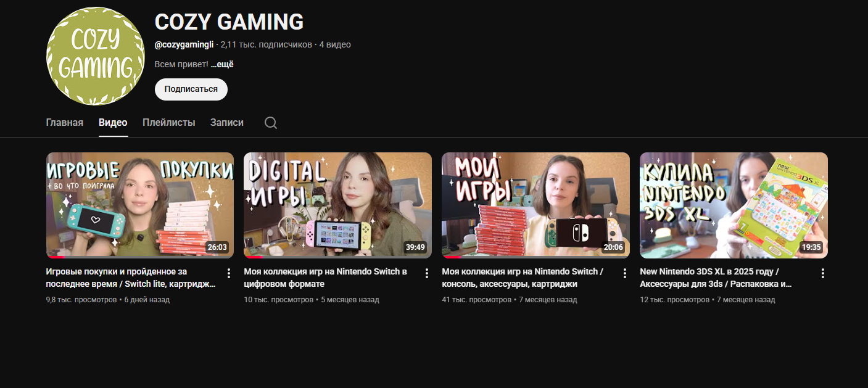Open three-dot menu for консоль, аксессуары video
The width and height of the screenshot is (868, 388).
(x=624, y=273)
